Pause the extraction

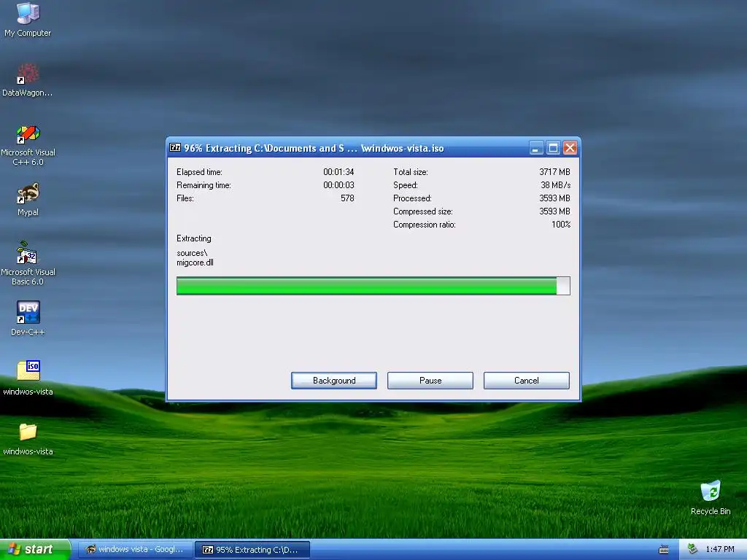tap(430, 381)
